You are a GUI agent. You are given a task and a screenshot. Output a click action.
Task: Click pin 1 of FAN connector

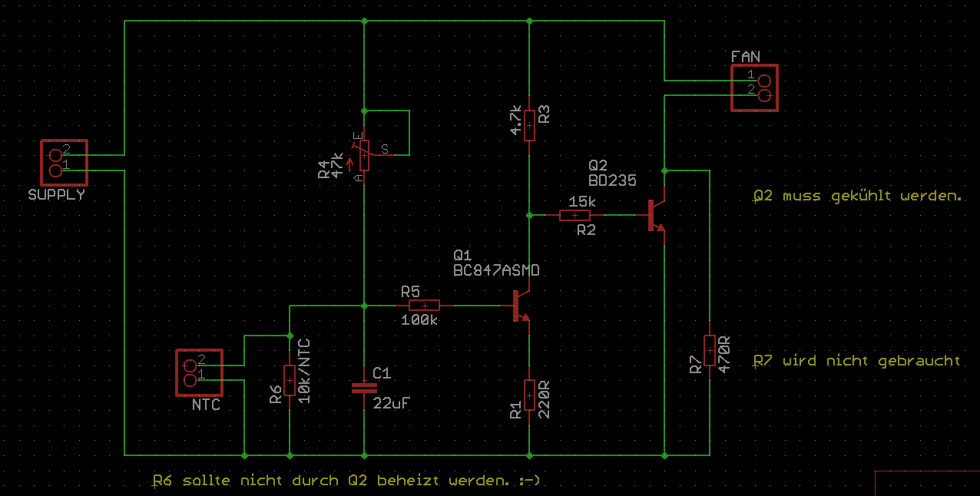pos(763,81)
